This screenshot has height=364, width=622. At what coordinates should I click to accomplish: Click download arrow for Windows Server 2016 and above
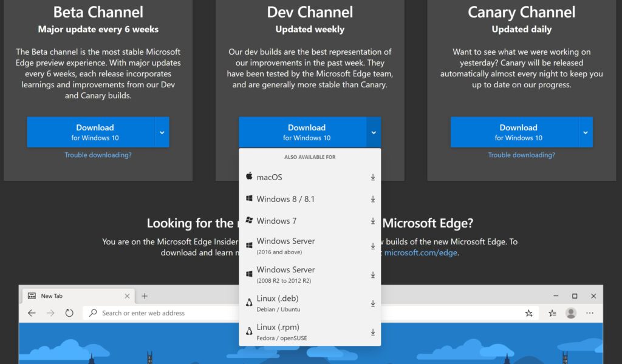pos(373,246)
